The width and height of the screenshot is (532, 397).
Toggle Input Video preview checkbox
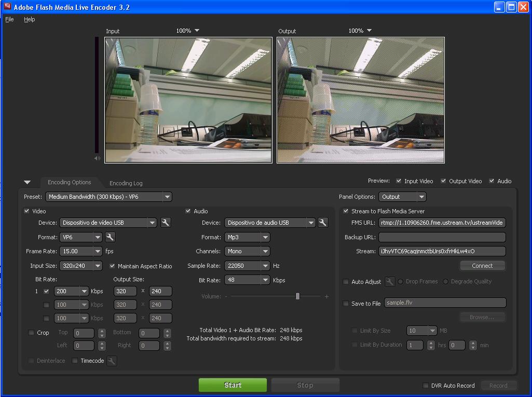coord(399,181)
